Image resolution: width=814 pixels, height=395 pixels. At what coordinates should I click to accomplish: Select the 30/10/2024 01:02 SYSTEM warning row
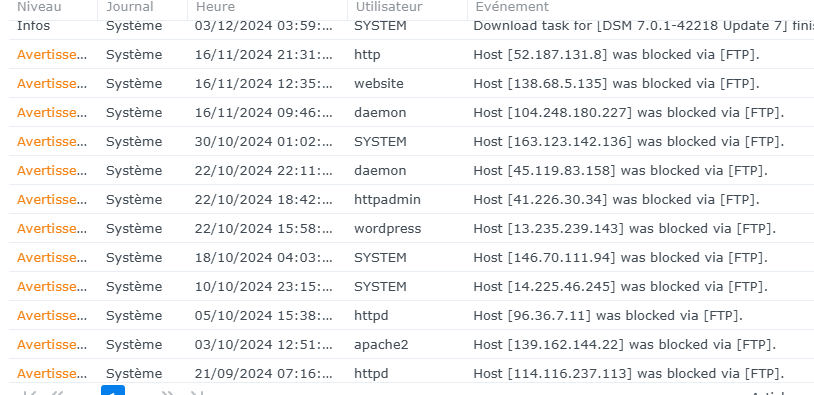pyautogui.click(x=411, y=142)
